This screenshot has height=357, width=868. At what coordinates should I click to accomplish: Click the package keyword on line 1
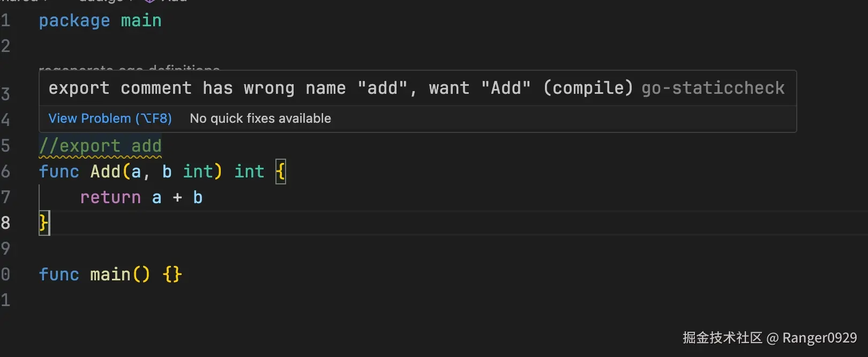pyautogui.click(x=74, y=21)
